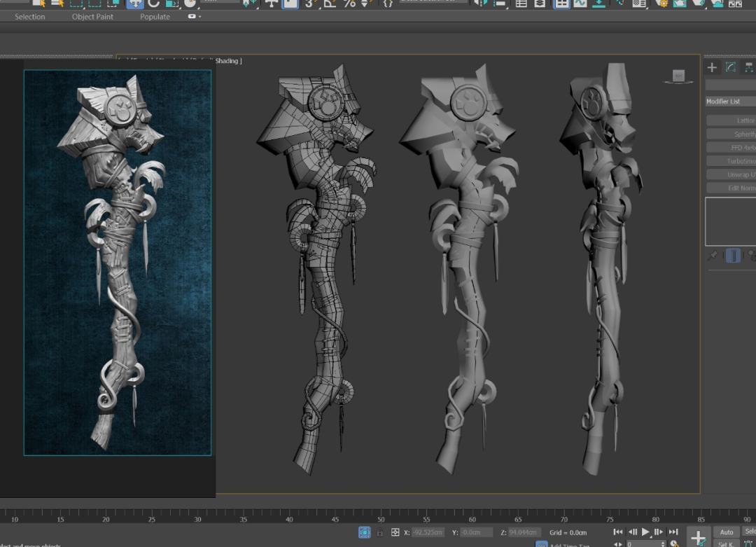
Task: Click the Render Setup teapot icon
Action: [x=661, y=4]
